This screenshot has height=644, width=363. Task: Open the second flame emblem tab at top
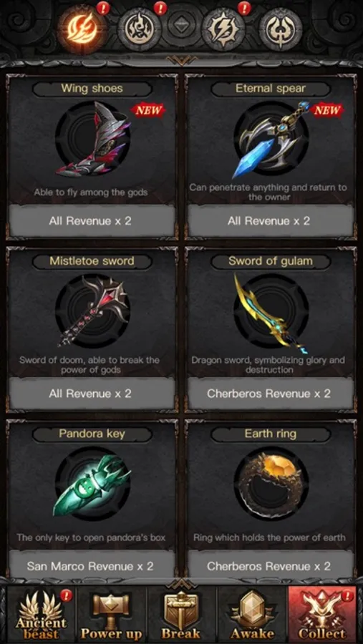point(140,29)
